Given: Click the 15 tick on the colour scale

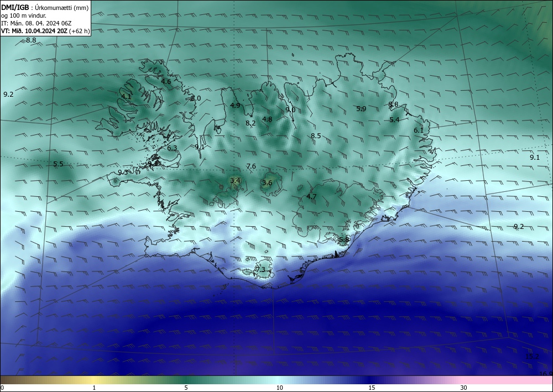Looking at the screenshot, I should coord(372,388).
